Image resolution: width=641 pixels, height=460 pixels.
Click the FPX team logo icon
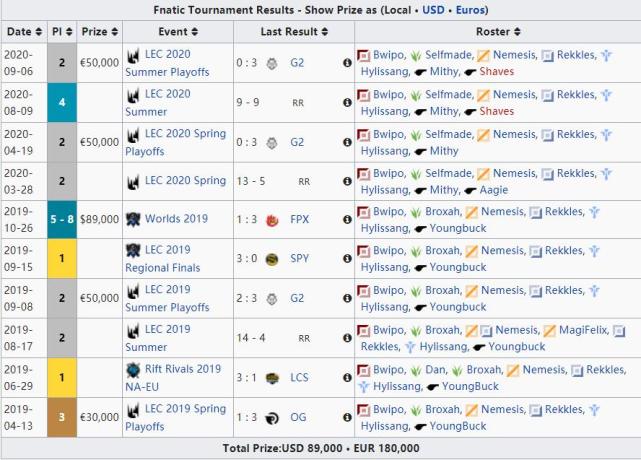272,220
